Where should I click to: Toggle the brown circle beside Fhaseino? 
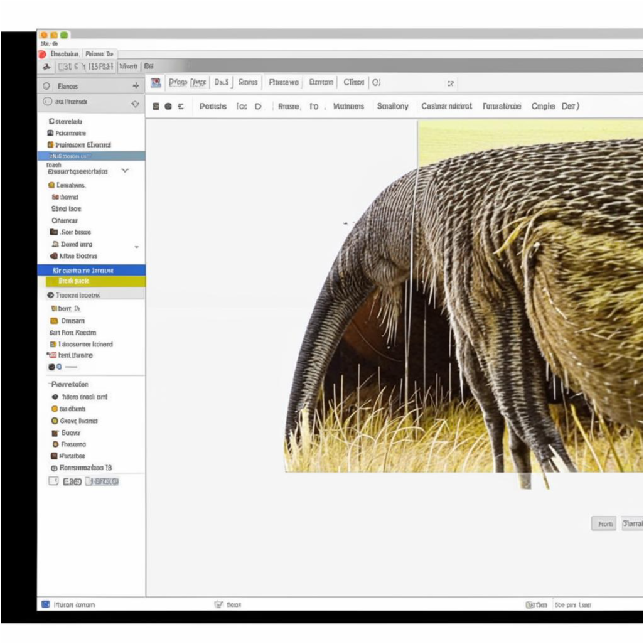coord(55,444)
